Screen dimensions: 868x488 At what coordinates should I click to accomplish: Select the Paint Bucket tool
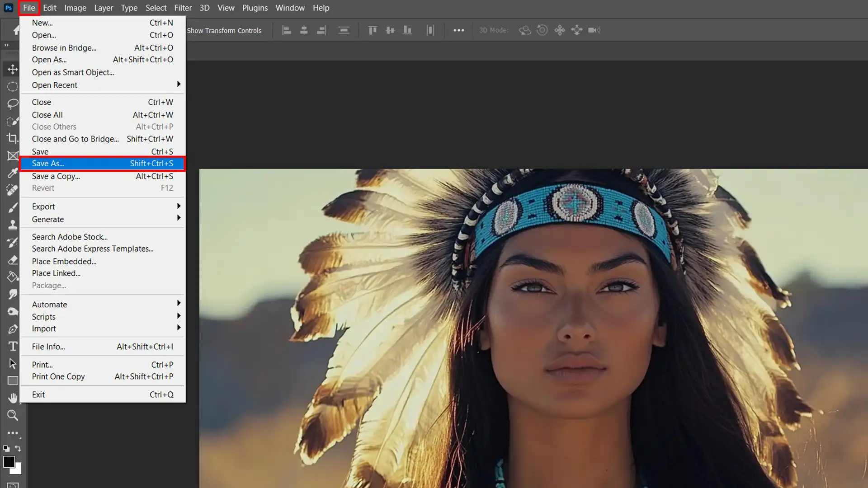click(13, 277)
